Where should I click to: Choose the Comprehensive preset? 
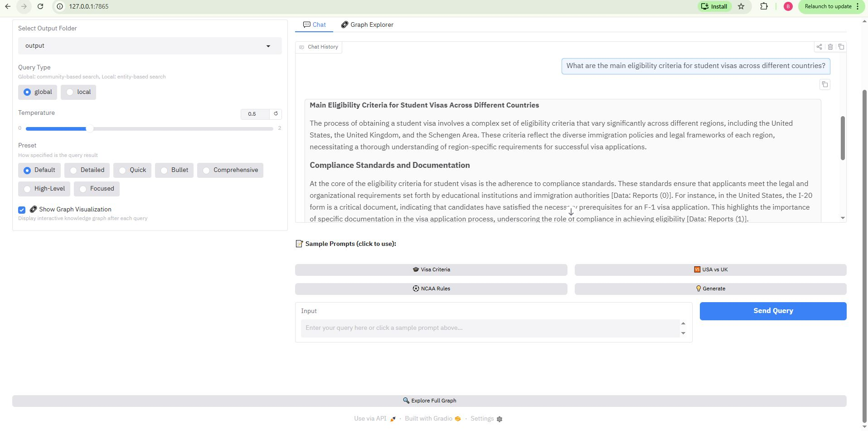click(x=230, y=170)
